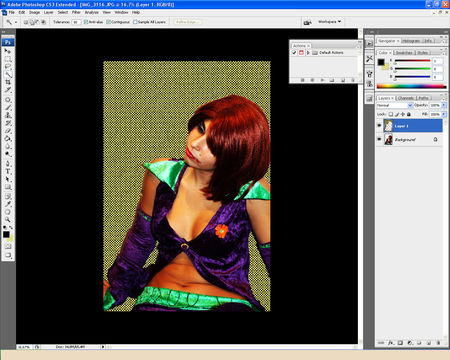Screen dimensions: 450x360
Task: Select the Dodge tool
Action: coord(8,154)
